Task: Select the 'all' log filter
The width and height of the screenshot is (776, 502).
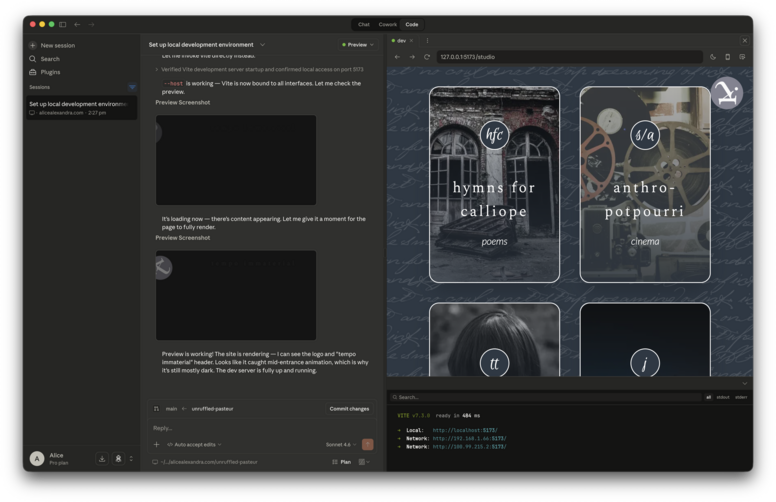Action: pos(708,397)
